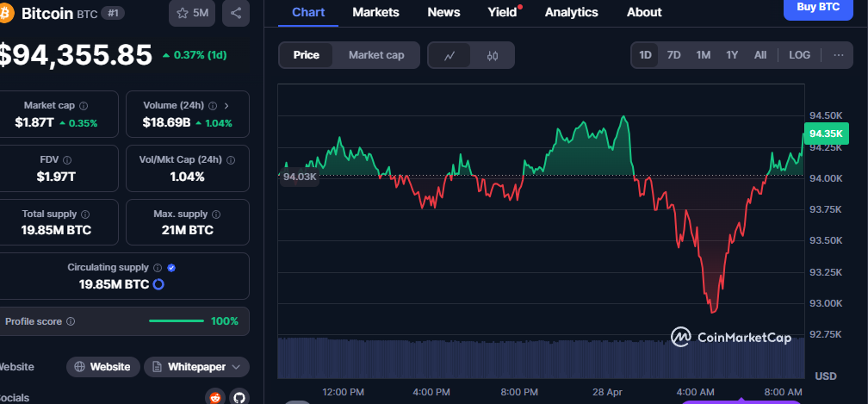Click the 12:00 PM axis label
The height and width of the screenshot is (404, 868).
[344, 392]
